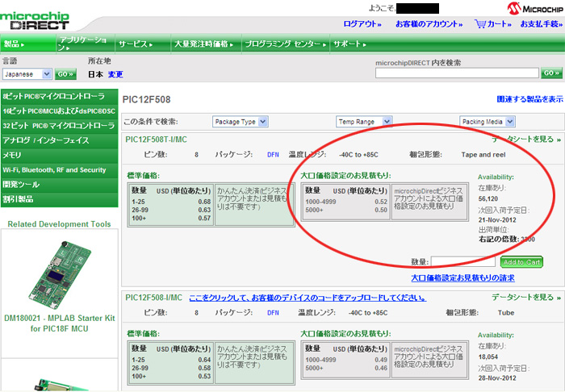Click 大口価格設定お見積もりの請求 link
Image resolution: width=565 pixels, height=392 pixels.
462,278
